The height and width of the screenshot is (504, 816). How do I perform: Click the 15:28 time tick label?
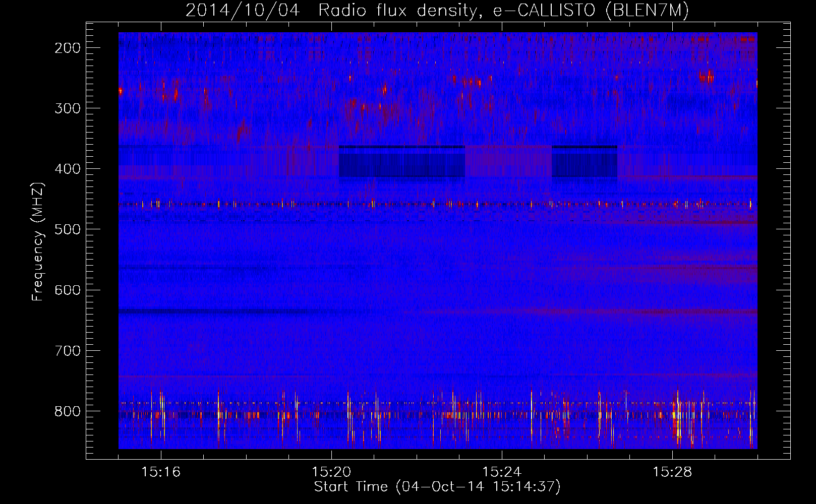(672, 472)
